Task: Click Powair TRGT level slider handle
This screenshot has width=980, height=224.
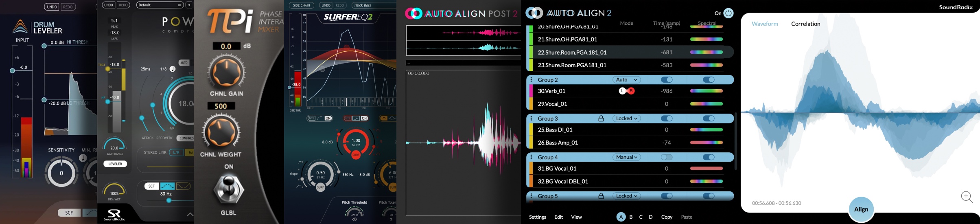Action: pyautogui.click(x=107, y=69)
